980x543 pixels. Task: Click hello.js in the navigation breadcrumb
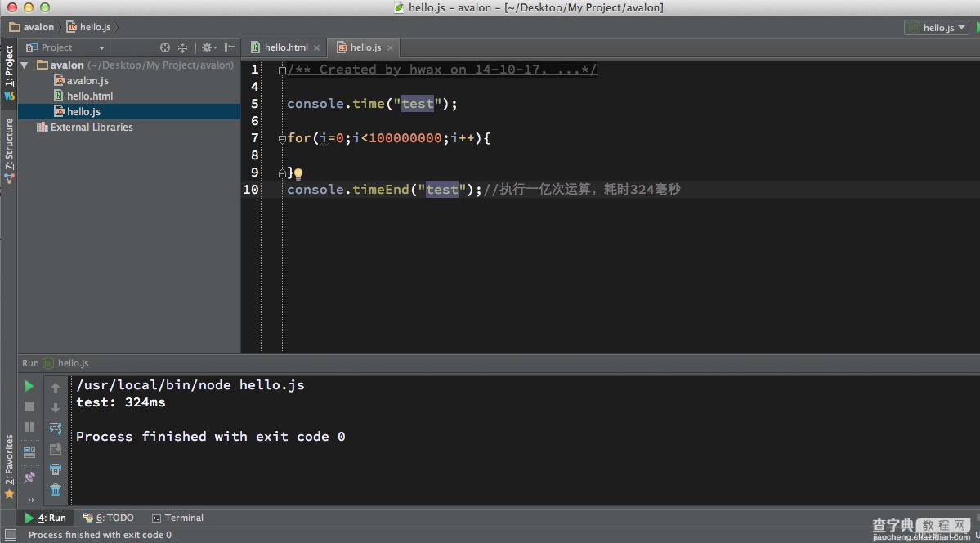[x=89, y=28]
